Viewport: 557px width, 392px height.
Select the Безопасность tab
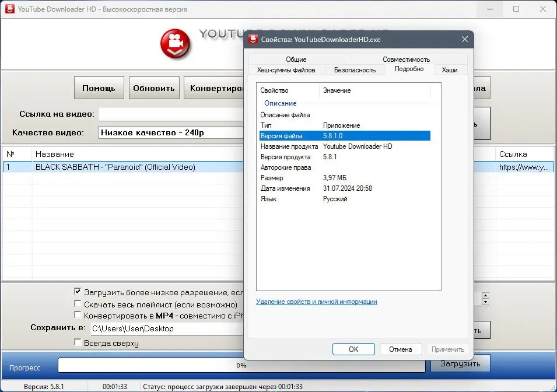coord(355,70)
